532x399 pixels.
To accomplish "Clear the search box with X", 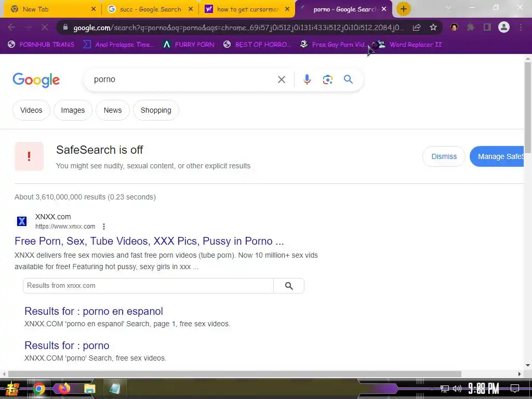I will click(x=282, y=79).
